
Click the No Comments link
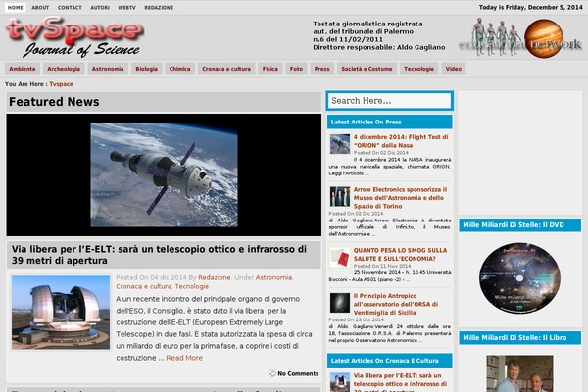[x=298, y=373]
